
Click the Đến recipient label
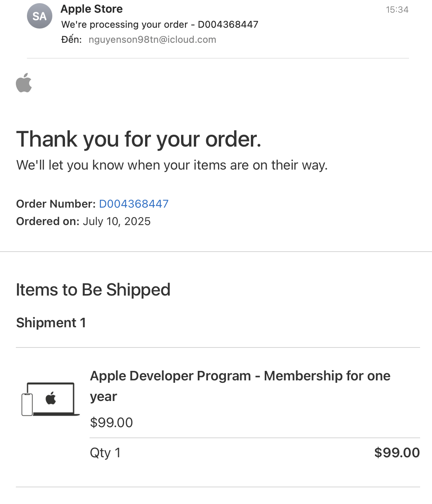click(71, 40)
